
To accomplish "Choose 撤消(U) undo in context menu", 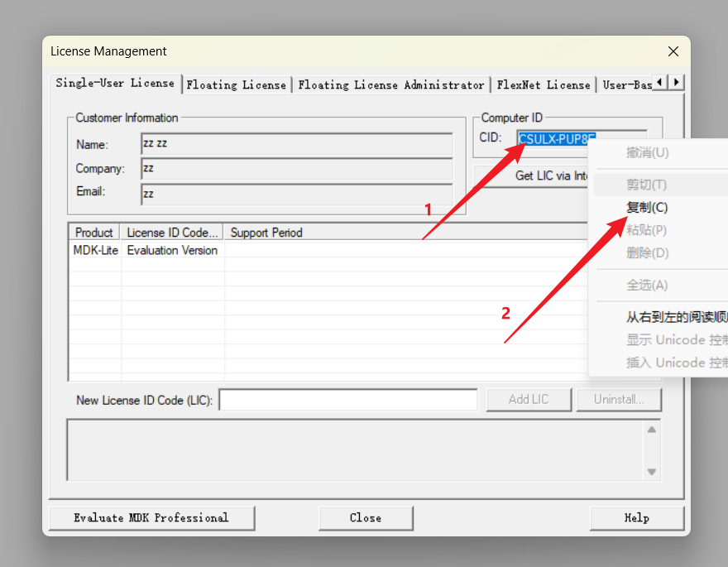I will 661,152.
